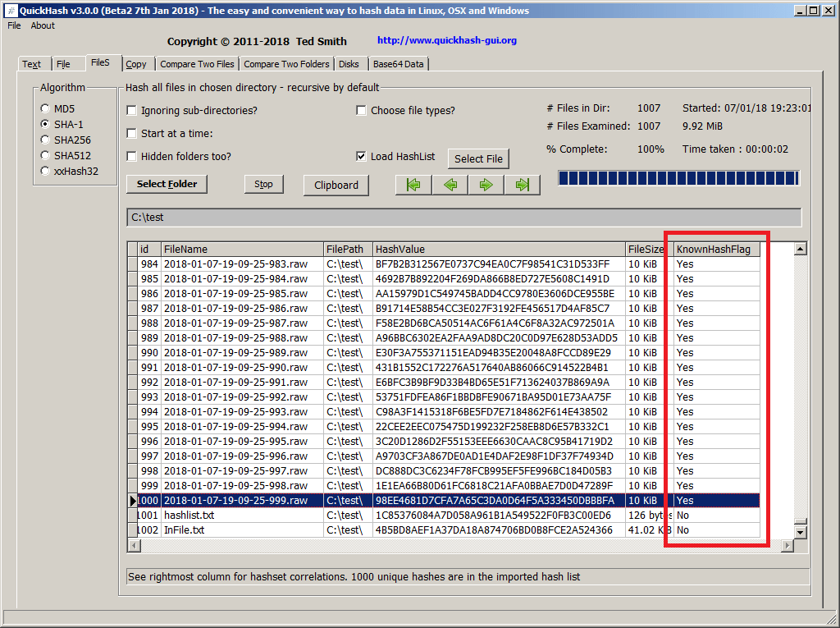
Task: Click QuickHash title bar app icon
Action: 11,11
